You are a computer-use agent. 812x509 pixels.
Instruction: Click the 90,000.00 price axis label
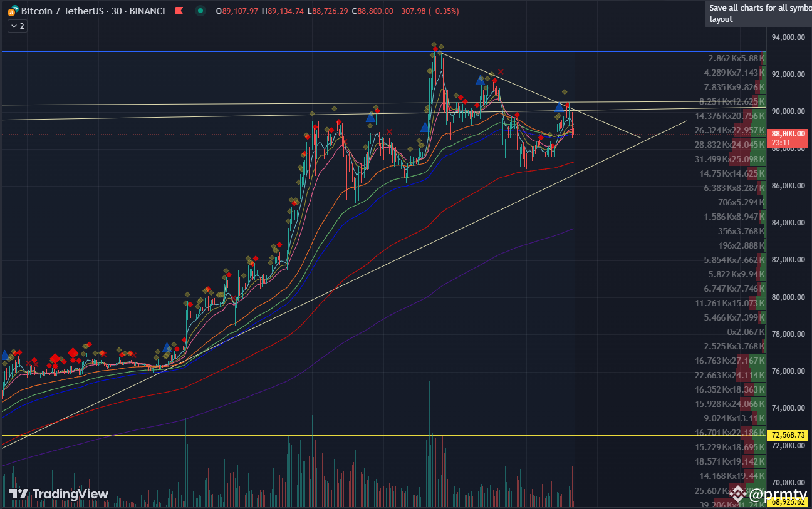click(788, 111)
